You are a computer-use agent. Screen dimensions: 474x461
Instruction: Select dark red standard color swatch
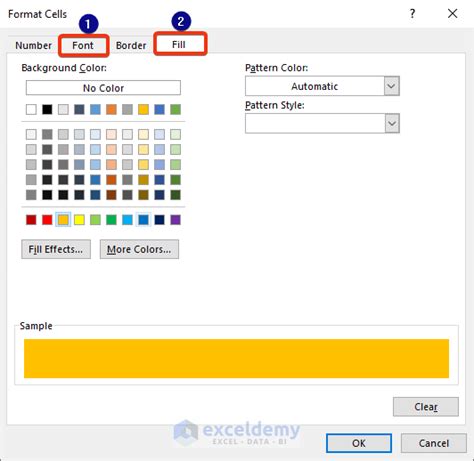point(31,220)
